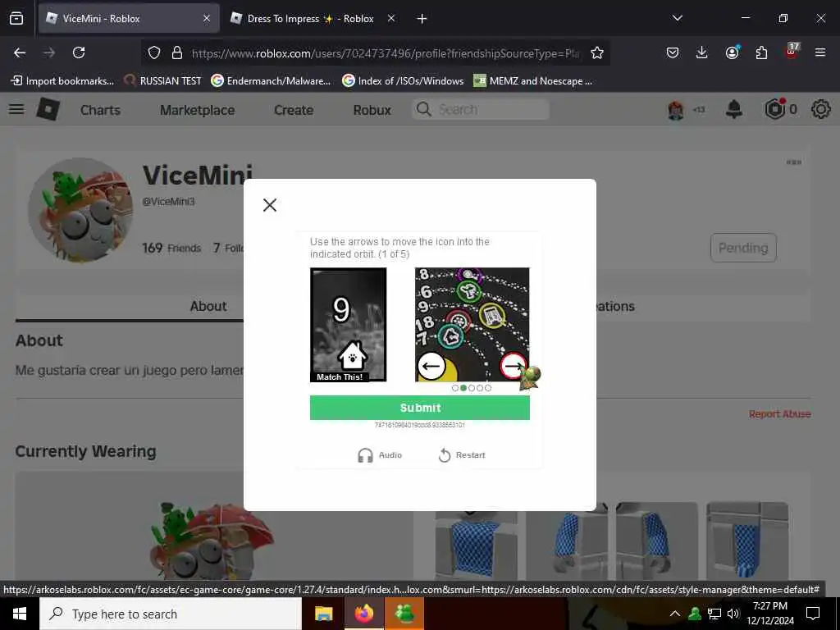Click Report Abuse link
Viewport: 840px width, 630px height.
point(779,413)
